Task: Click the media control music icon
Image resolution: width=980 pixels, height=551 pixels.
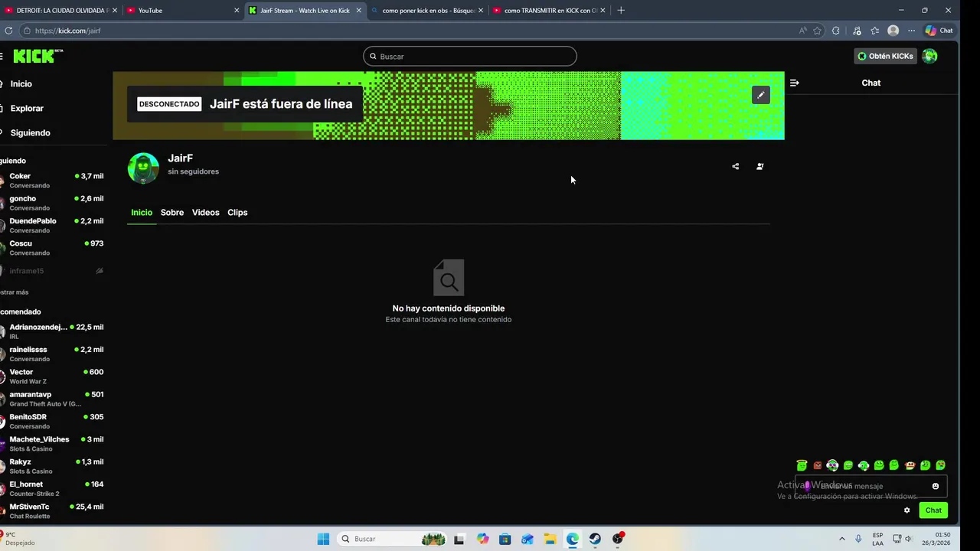Action: coord(857,31)
